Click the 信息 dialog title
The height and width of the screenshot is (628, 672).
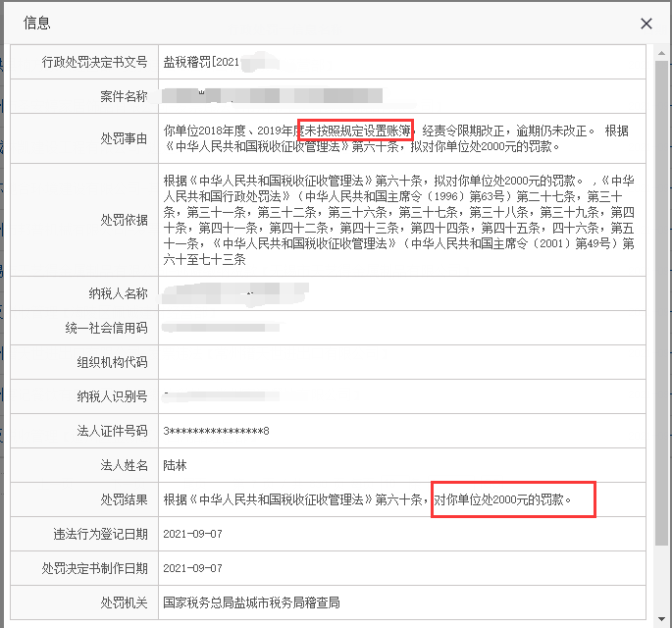point(37,23)
